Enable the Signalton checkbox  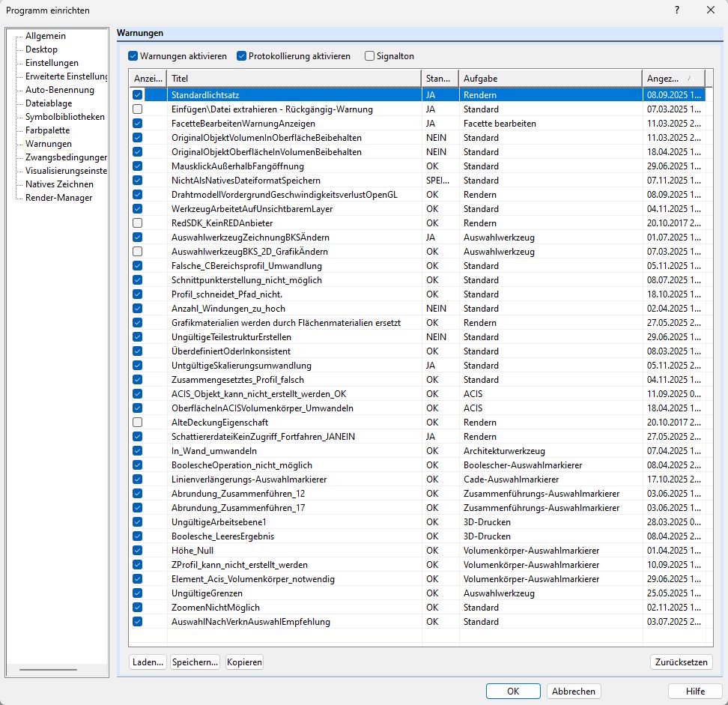[370, 56]
